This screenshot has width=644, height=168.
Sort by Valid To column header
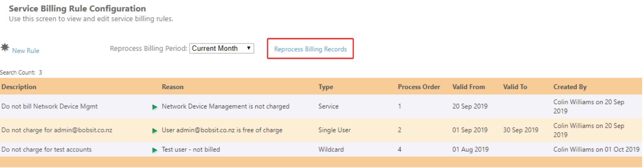[515, 87]
